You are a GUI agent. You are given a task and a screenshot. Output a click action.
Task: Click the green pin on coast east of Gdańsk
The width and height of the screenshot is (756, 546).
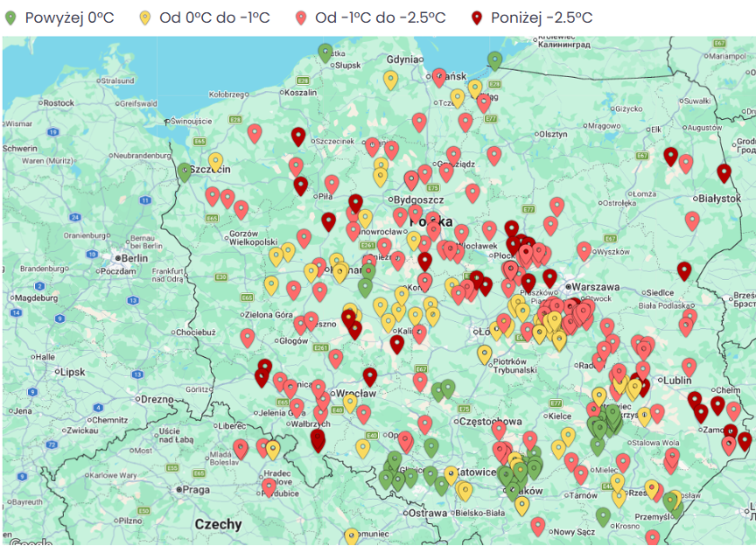coord(495,60)
